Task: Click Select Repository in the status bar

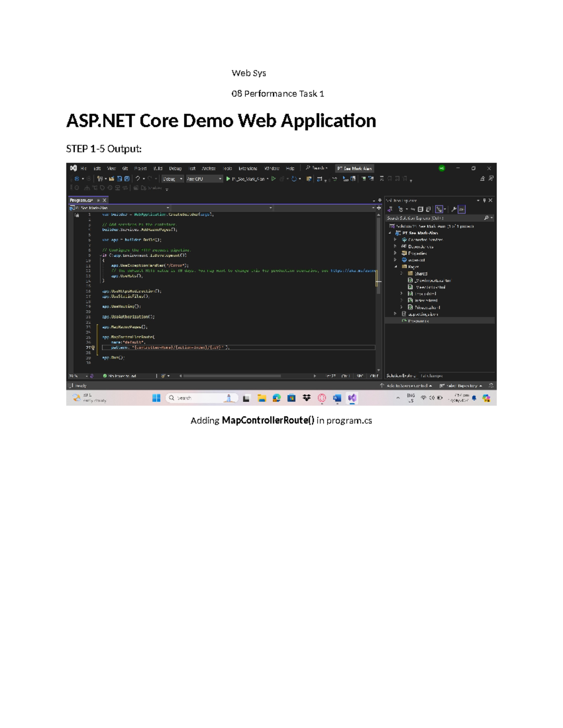Action: tap(462, 384)
